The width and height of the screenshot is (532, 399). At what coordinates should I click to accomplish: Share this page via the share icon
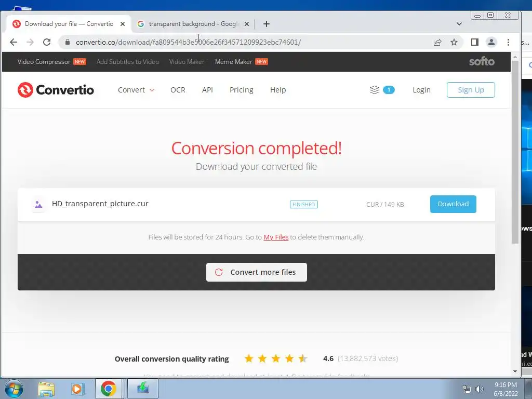(x=437, y=42)
